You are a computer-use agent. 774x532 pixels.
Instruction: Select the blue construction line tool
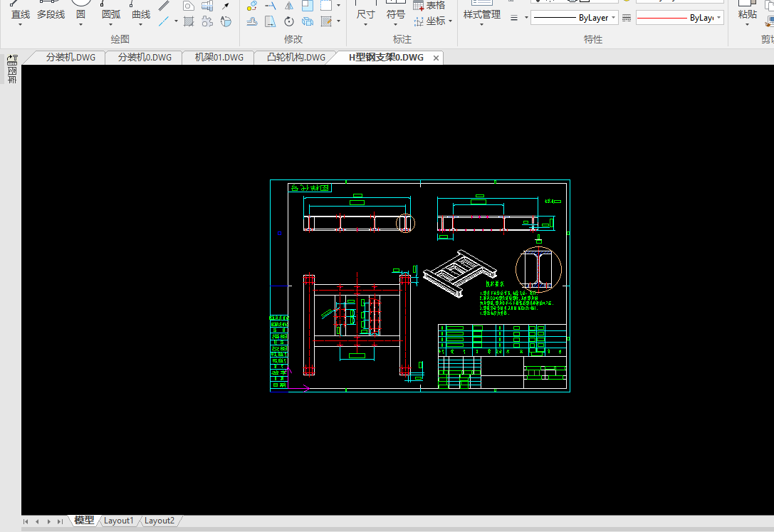click(164, 21)
